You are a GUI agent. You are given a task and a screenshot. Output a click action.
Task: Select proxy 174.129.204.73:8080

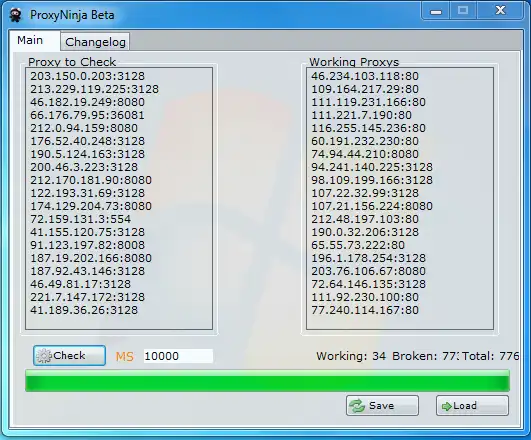pos(91,206)
